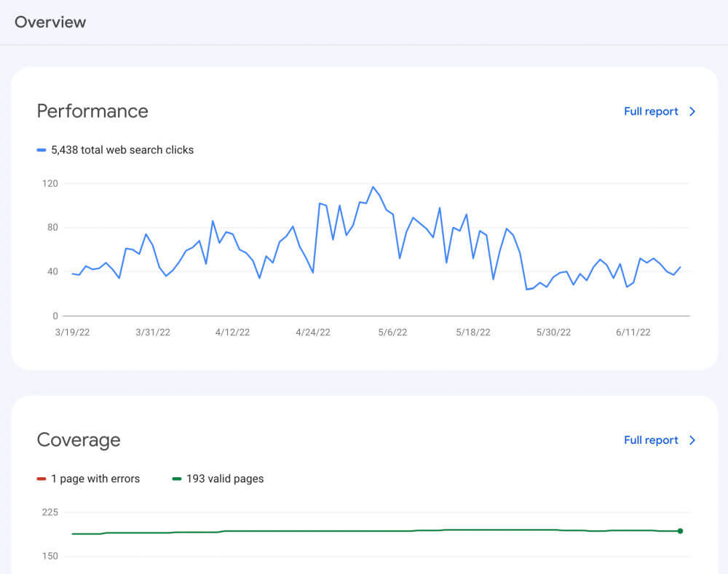Click the Coverage card title
This screenshot has width=728, height=574.
[x=79, y=440]
